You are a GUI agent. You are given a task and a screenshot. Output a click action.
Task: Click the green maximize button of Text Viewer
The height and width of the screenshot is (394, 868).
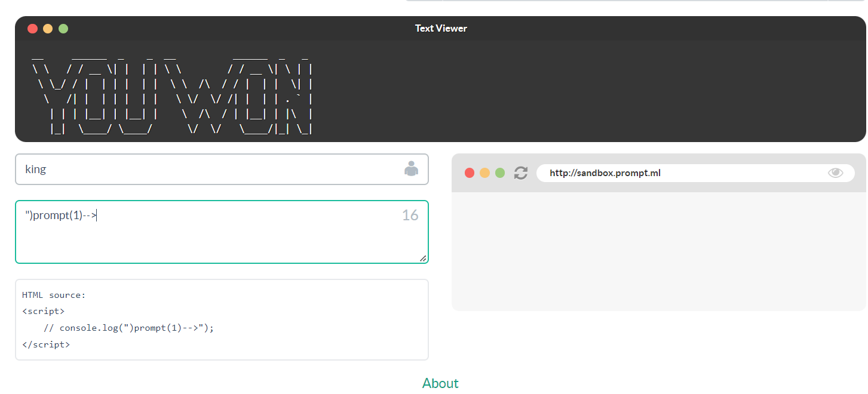coord(63,29)
